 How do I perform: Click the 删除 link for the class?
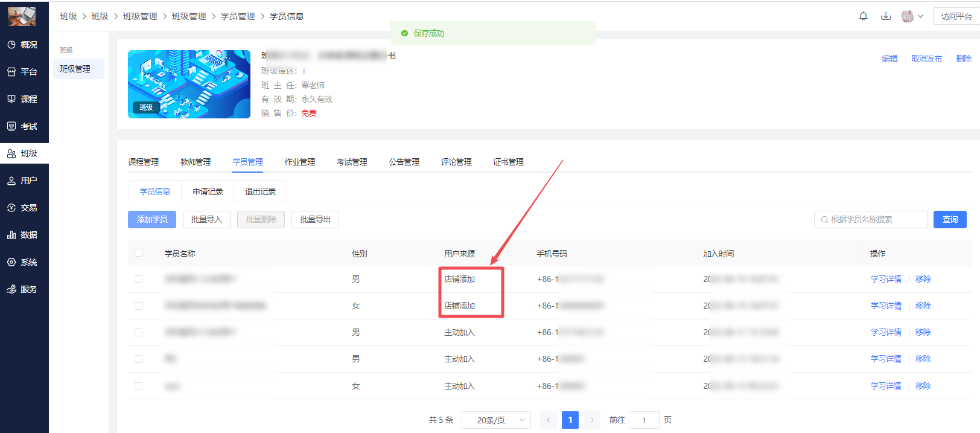[964, 59]
